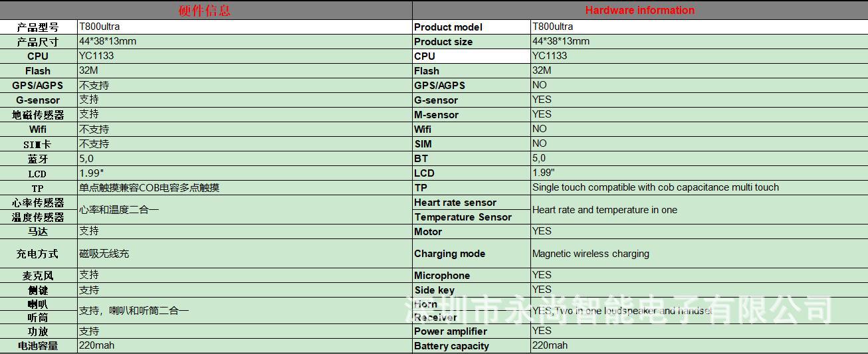Click the "Single touch compatible with cob" cell

699,188
